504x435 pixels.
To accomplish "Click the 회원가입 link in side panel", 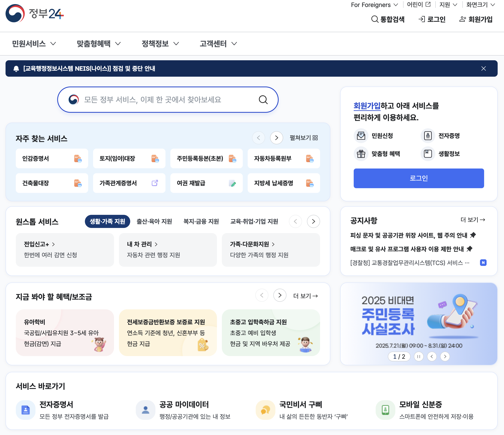I will pyautogui.click(x=367, y=106).
